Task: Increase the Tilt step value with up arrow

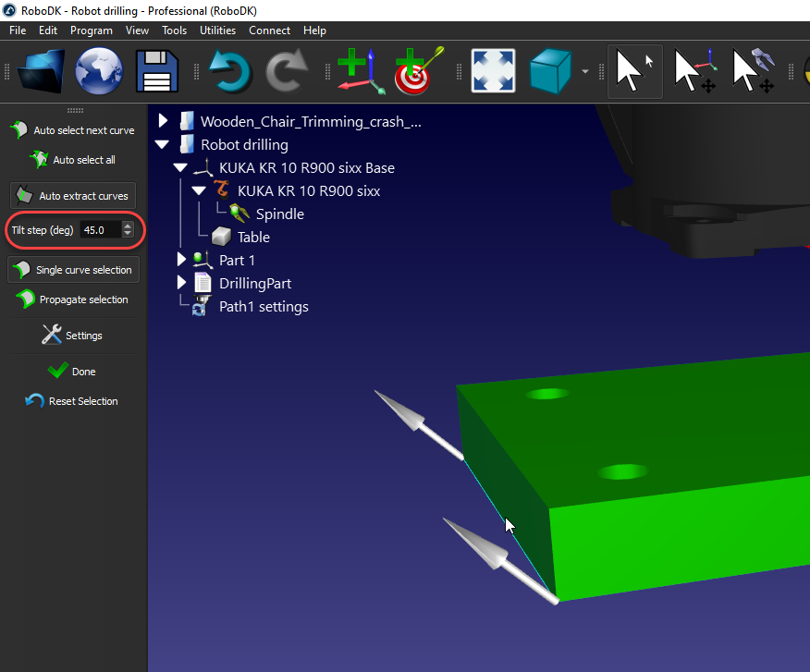Action: click(x=128, y=226)
